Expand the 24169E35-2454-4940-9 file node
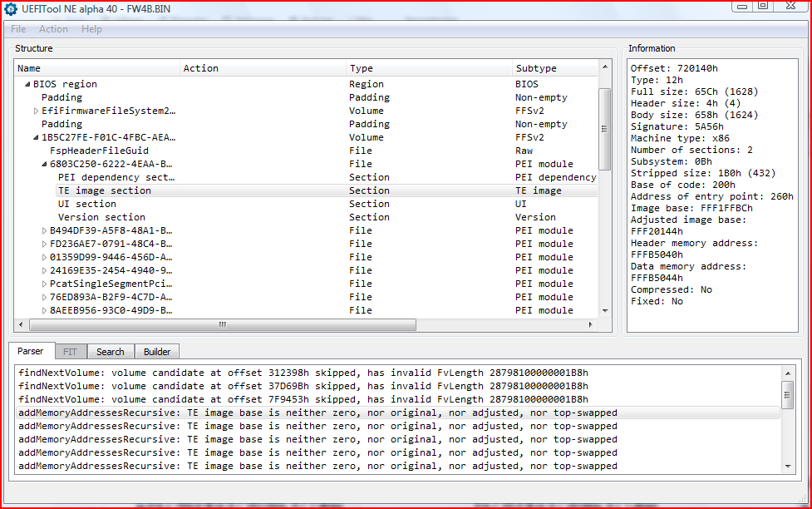Image resolution: width=812 pixels, height=509 pixels. (44, 270)
